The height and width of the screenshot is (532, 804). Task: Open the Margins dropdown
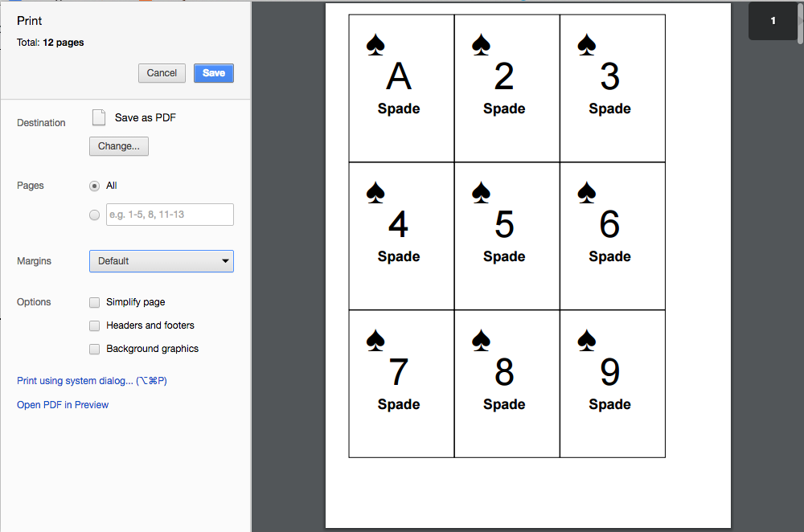(x=161, y=261)
